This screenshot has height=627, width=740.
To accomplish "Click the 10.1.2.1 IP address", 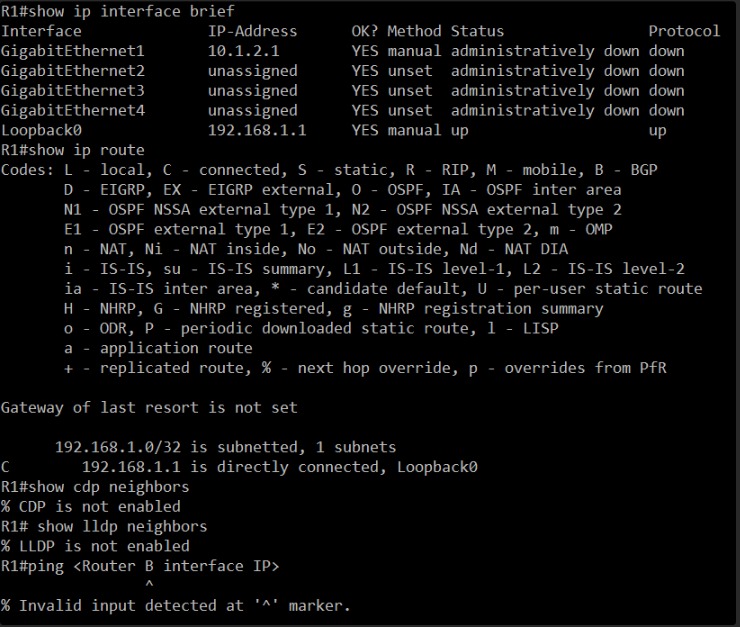I will pyautogui.click(x=244, y=51).
